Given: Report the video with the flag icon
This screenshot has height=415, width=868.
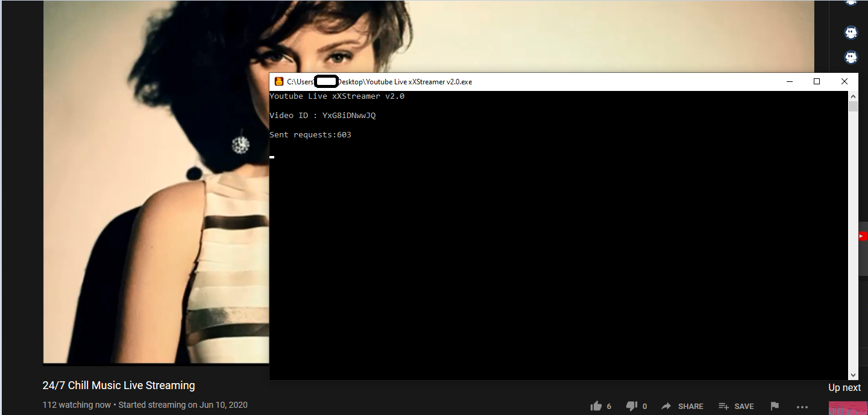Looking at the screenshot, I should pos(775,406).
